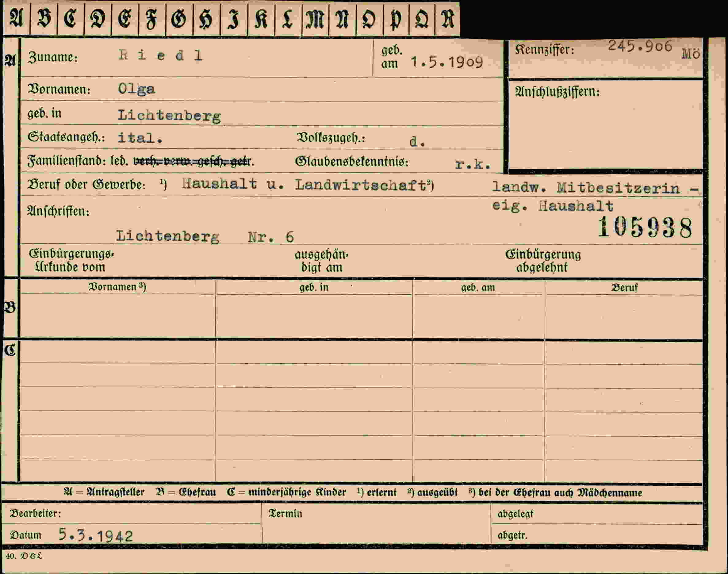Select index tab letter A
Screen dimensions: 728x574
tap(16, 18)
